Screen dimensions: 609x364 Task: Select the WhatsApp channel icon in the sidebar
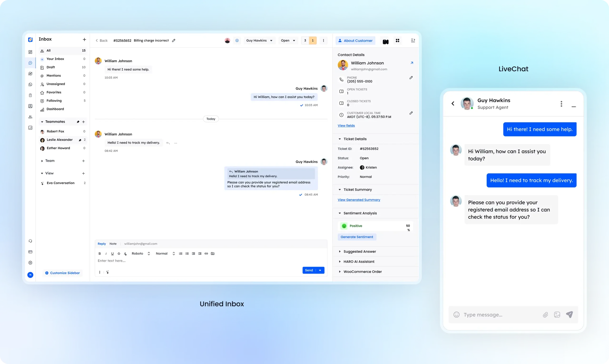30,84
